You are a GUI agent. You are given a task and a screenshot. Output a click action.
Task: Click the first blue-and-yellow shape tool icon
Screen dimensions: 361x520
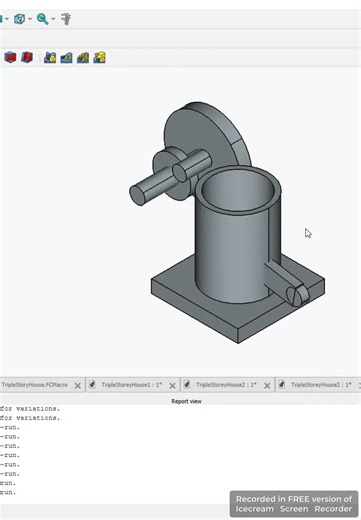click(50, 57)
